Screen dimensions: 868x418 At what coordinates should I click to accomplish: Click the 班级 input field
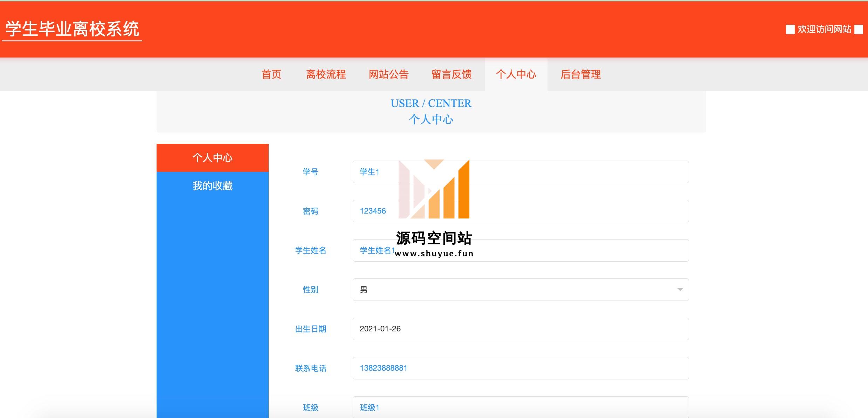tap(521, 407)
